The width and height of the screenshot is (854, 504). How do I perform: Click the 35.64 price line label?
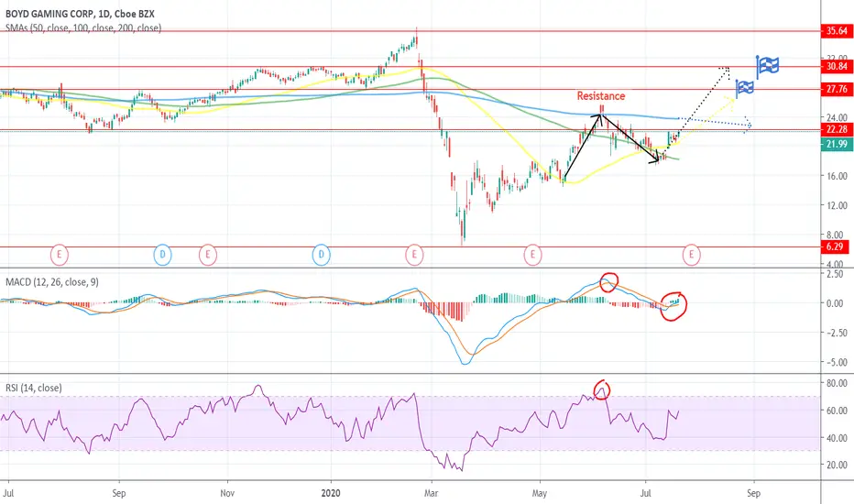[837, 31]
